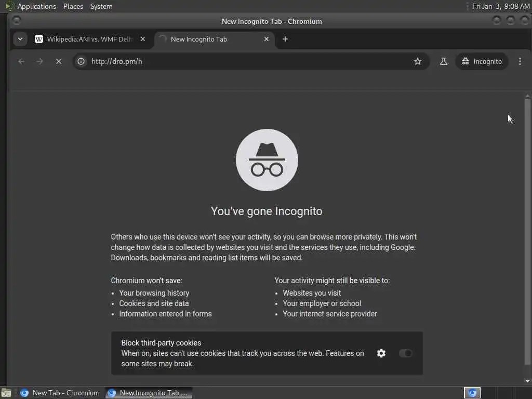Click the workspace switcher Chromium thumbnail
Screen dimensions: 532x399
pyautogui.click(x=472, y=393)
